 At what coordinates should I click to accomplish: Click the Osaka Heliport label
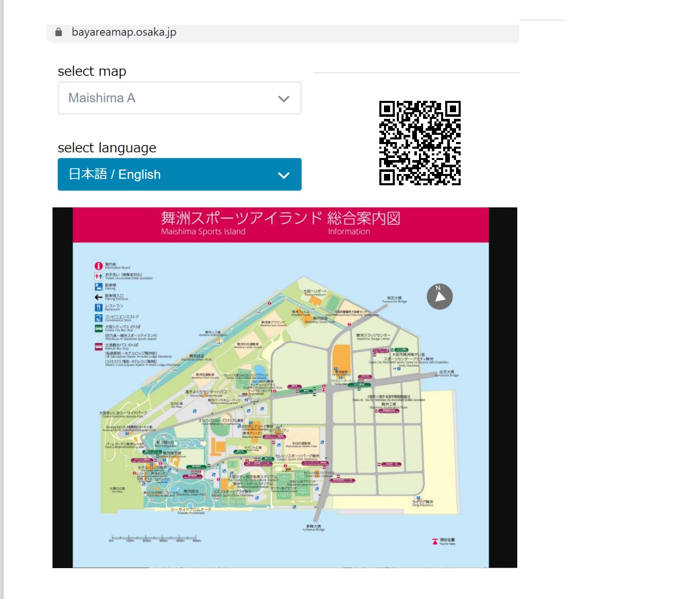point(315,292)
